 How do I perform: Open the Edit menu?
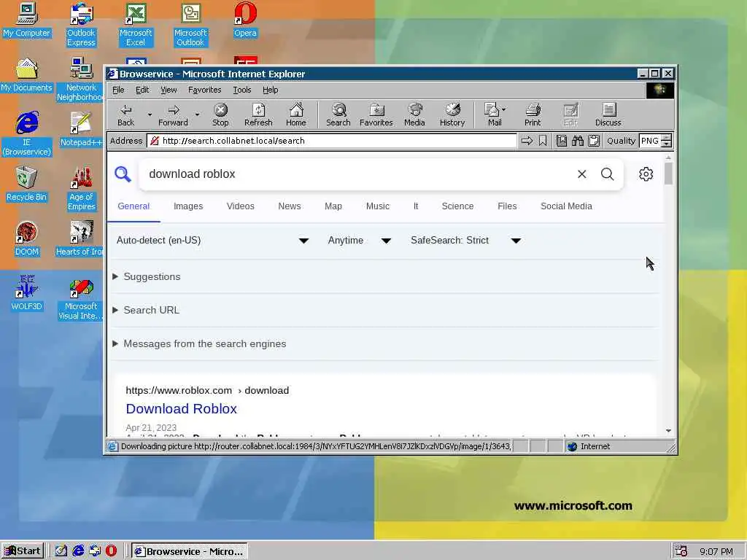[142, 90]
